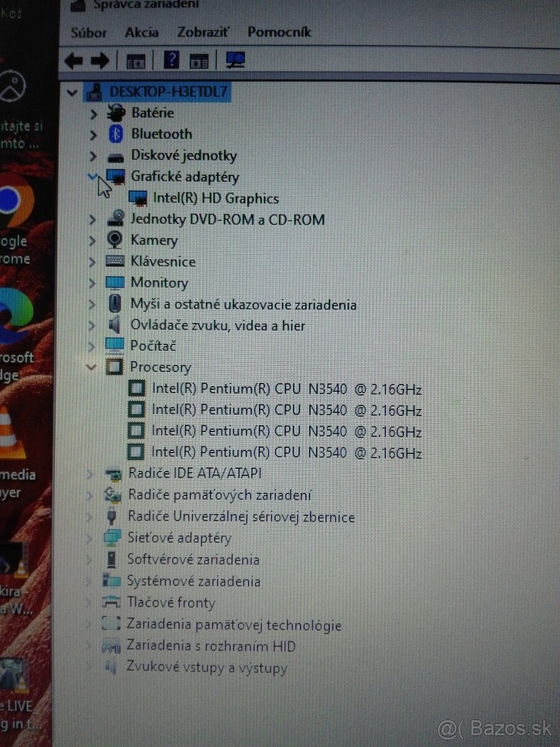
Task: Open the Akcia menu
Action: [141, 32]
